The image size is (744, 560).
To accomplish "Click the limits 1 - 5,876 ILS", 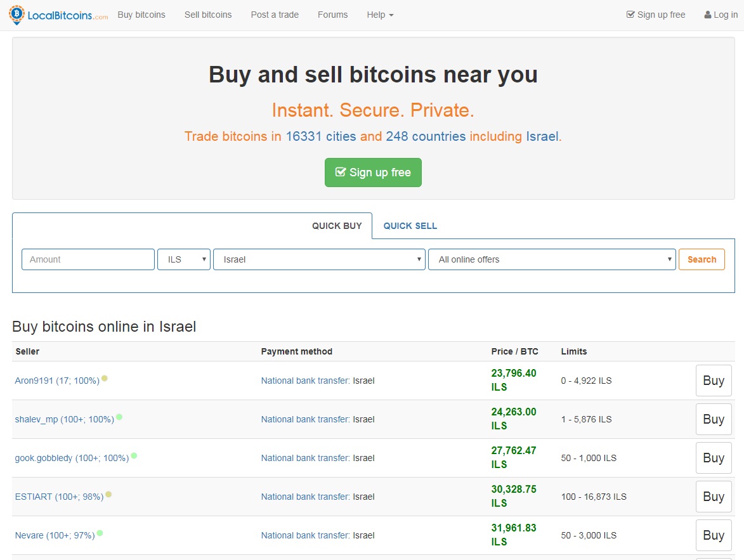I will click(586, 420).
